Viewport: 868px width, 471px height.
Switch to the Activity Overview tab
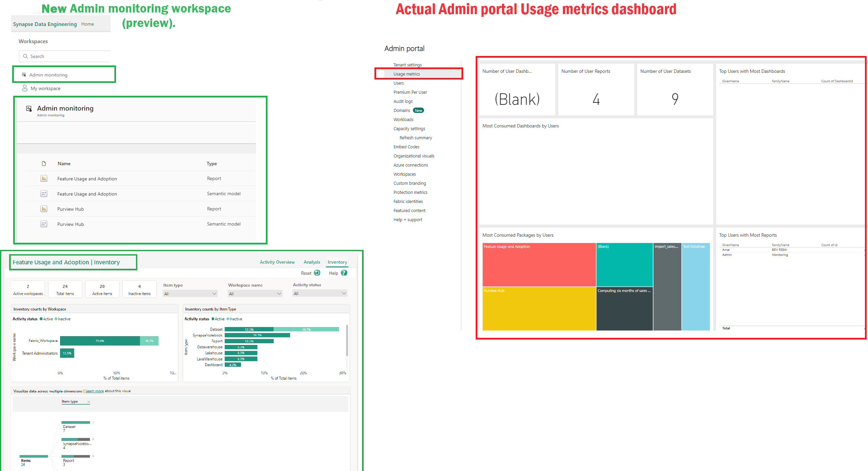(x=277, y=262)
